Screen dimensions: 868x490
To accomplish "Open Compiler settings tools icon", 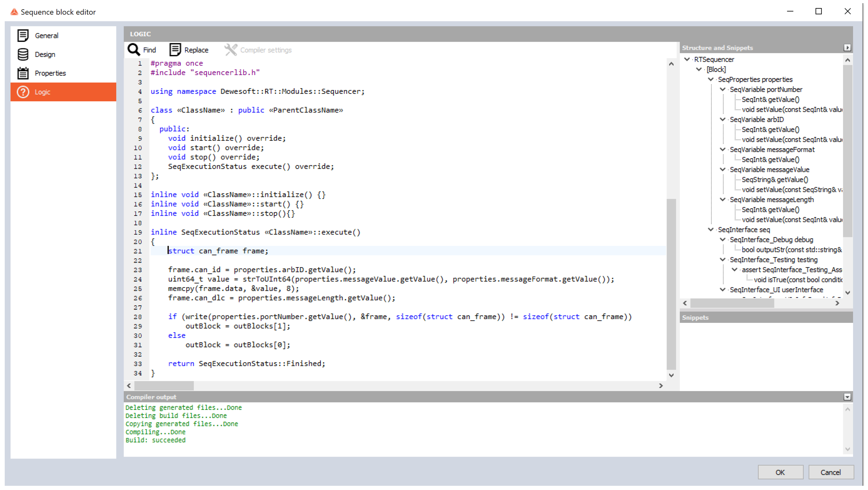I will [231, 50].
